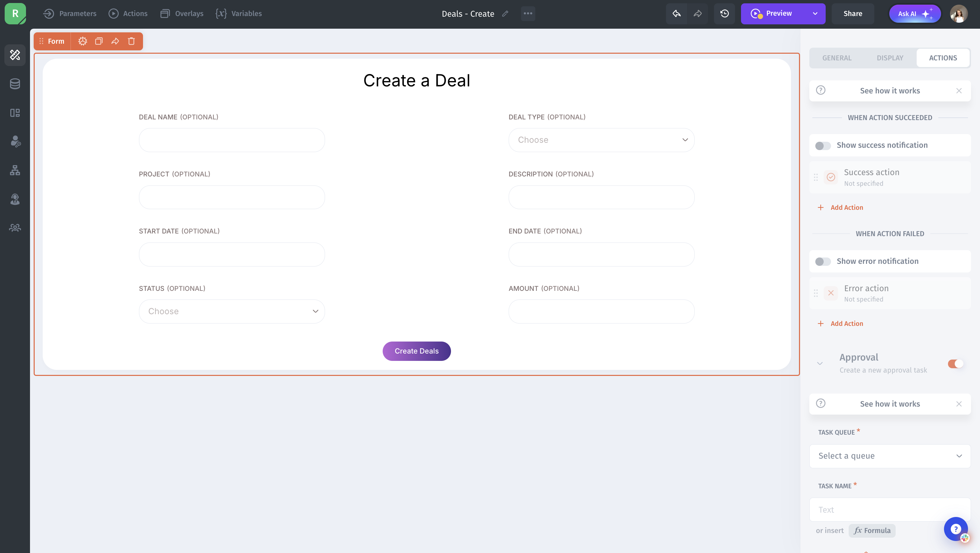Open the Status Choose dropdown

coord(232,311)
